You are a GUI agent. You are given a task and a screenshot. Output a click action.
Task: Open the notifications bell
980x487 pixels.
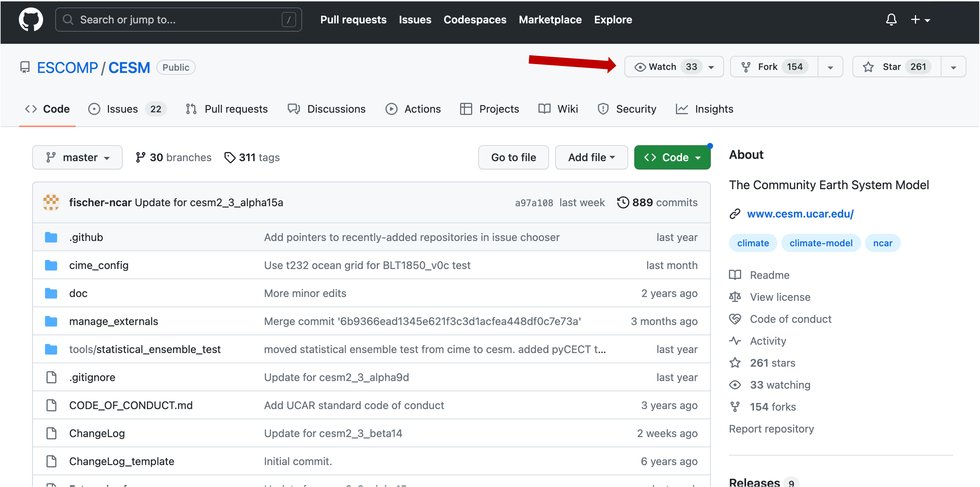coord(891,20)
